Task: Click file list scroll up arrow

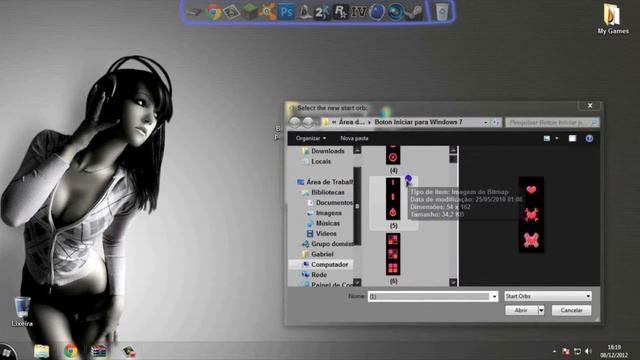Action: pyautogui.click(x=453, y=150)
